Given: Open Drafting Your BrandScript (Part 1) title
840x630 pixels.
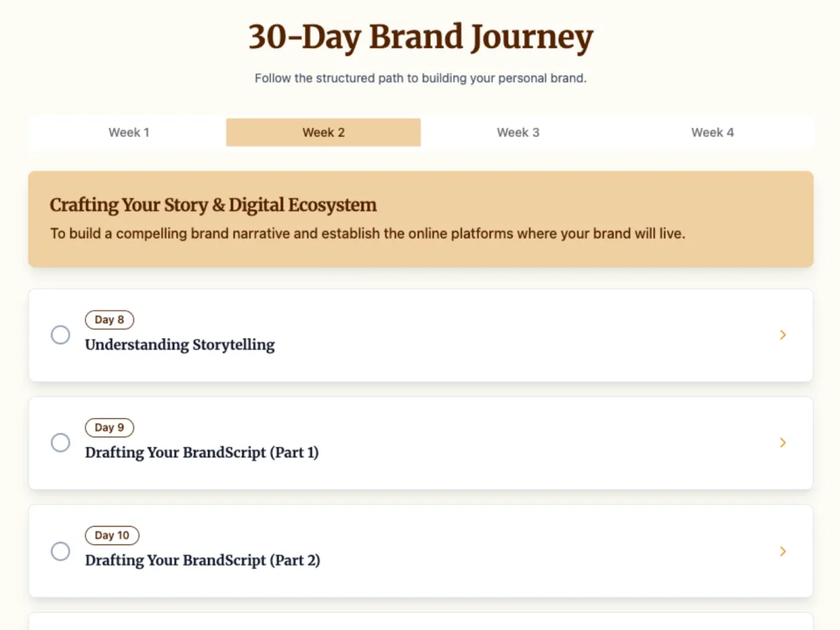Looking at the screenshot, I should [202, 453].
